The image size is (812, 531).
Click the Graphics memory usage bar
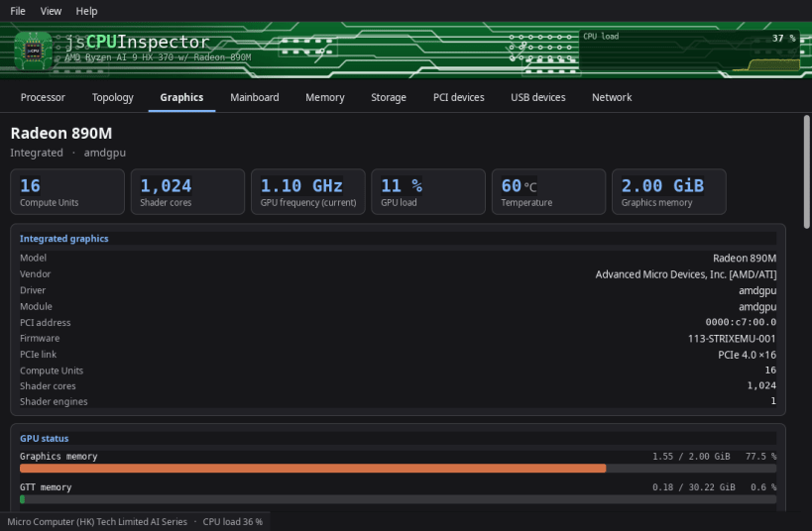(398, 469)
